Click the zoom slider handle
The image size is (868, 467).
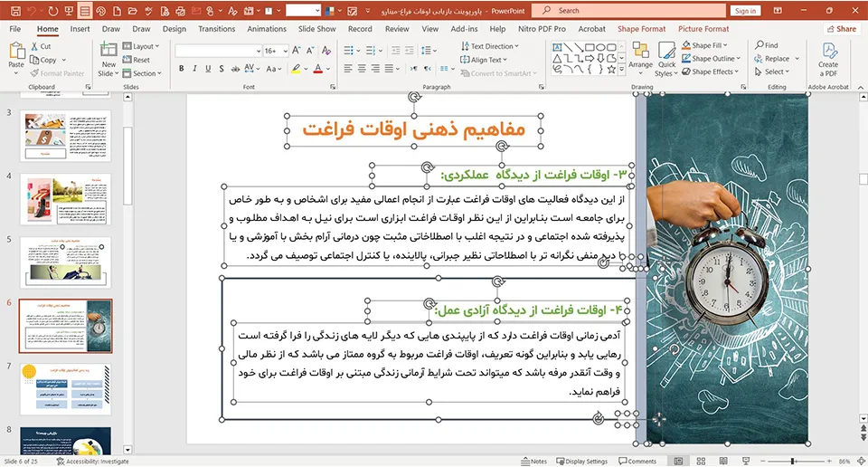tap(793, 461)
